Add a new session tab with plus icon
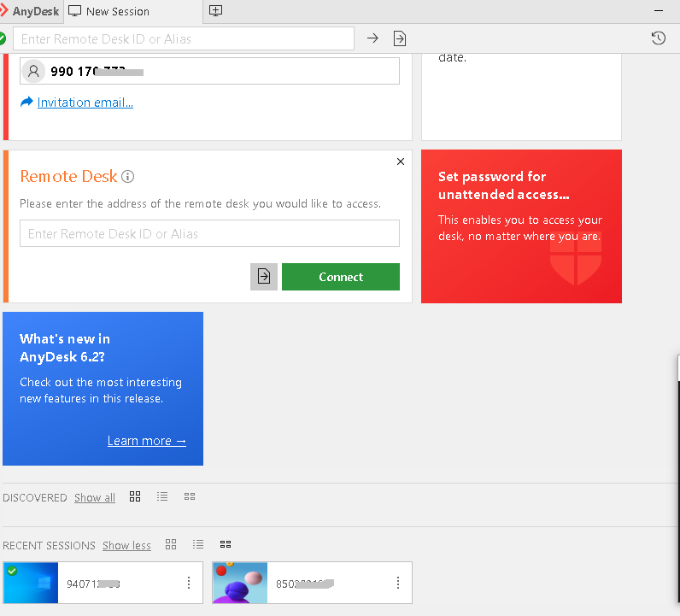Screen dimensions: 680x616 [215, 11]
